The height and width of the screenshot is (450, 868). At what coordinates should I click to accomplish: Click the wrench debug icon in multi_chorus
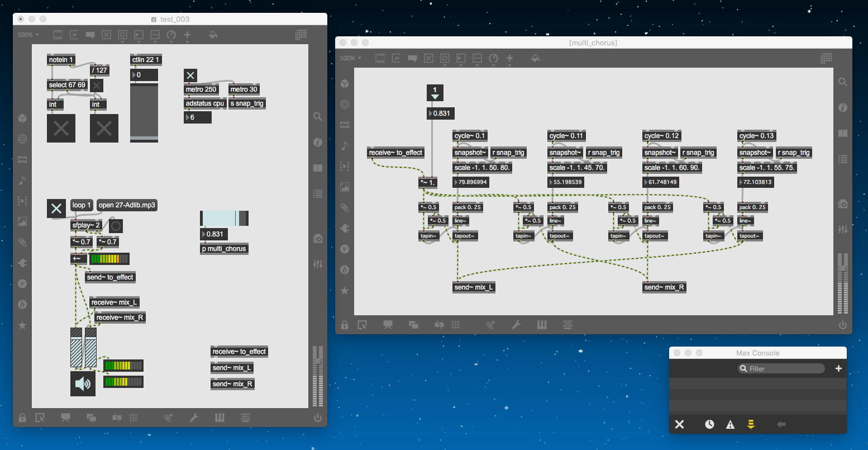point(516,324)
